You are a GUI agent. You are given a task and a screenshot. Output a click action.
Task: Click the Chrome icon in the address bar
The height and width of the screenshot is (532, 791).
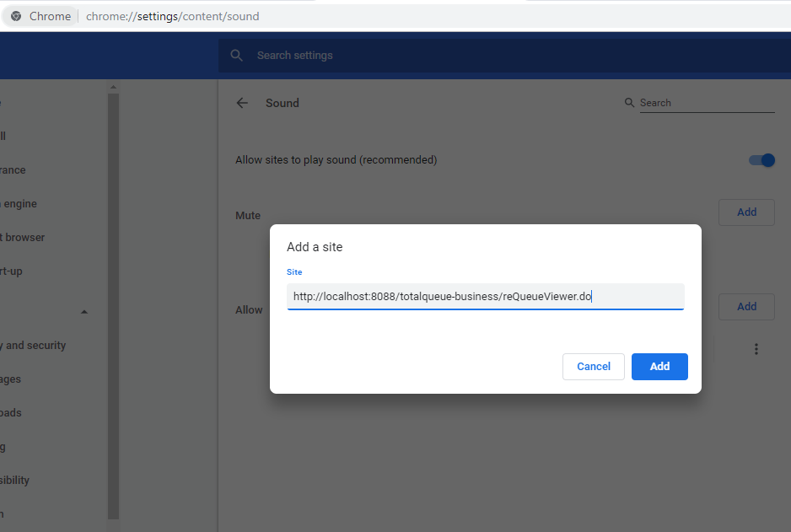click(16, 16)
